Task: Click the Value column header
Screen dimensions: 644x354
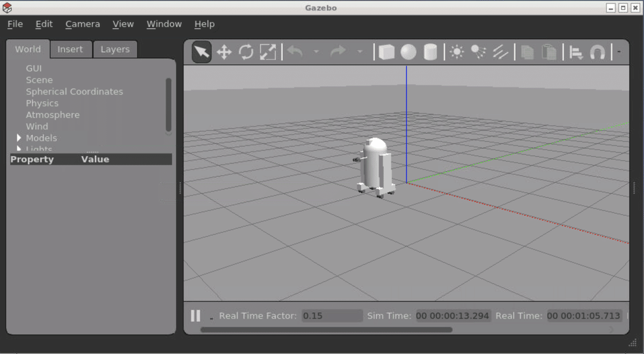Action: point(95,159)
